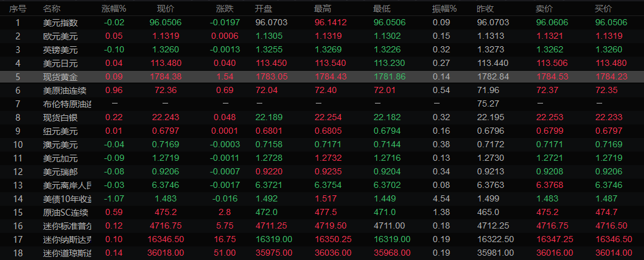Select the 美元瑞郎 row

click(60, 171)
